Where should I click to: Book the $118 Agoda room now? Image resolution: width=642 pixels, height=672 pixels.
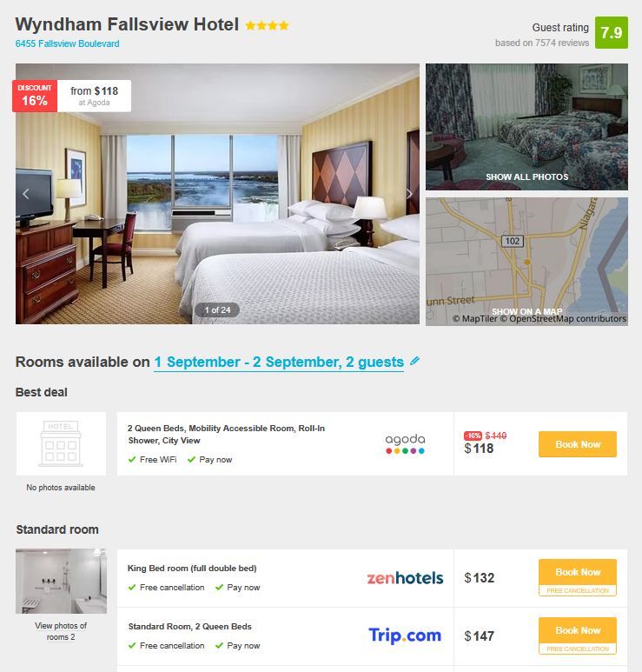pos(578,444)
